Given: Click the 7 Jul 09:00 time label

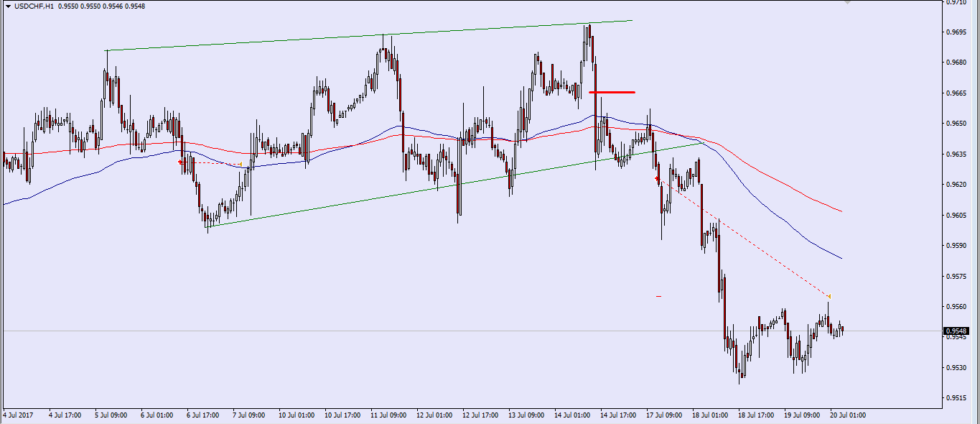Looking at the screenshot, I should coord(248,415).
